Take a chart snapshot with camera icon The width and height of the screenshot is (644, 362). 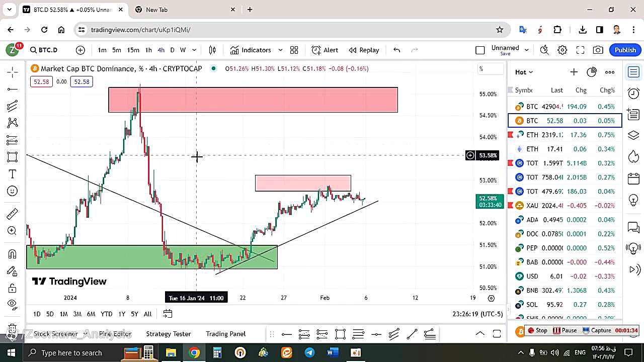(598, 50)
